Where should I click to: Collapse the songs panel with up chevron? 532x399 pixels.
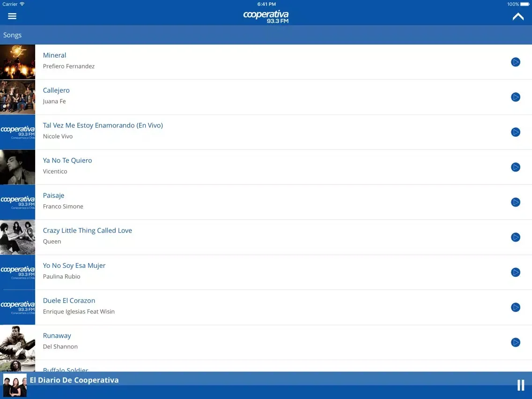[x=518, y=16]
